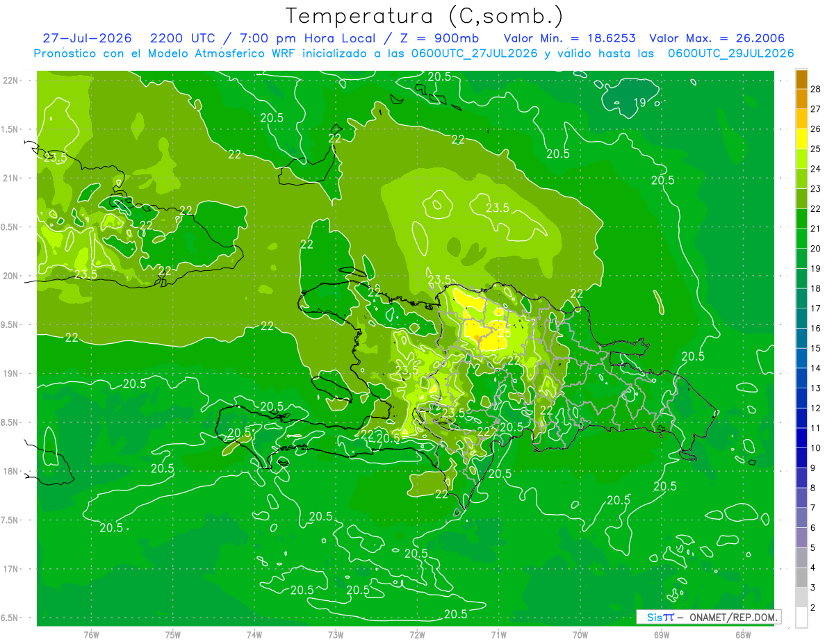
Task: Click the "19" contour label on the map
Action: tap(640, 103)
